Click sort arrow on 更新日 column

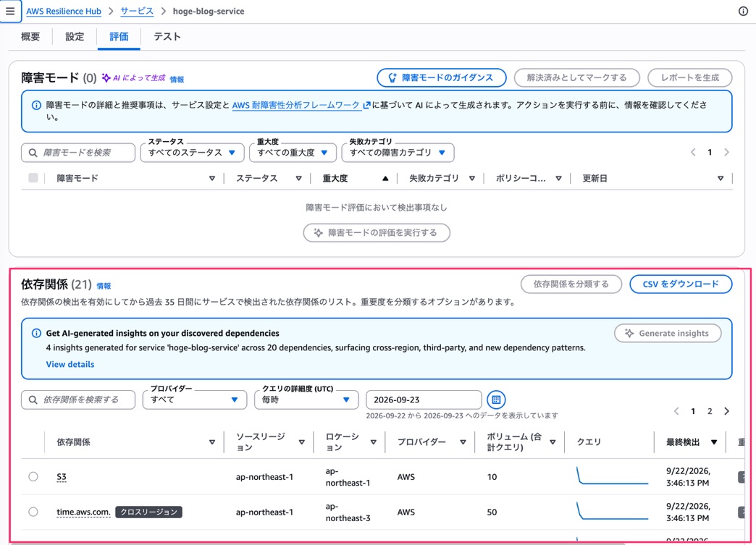point(721,178)
